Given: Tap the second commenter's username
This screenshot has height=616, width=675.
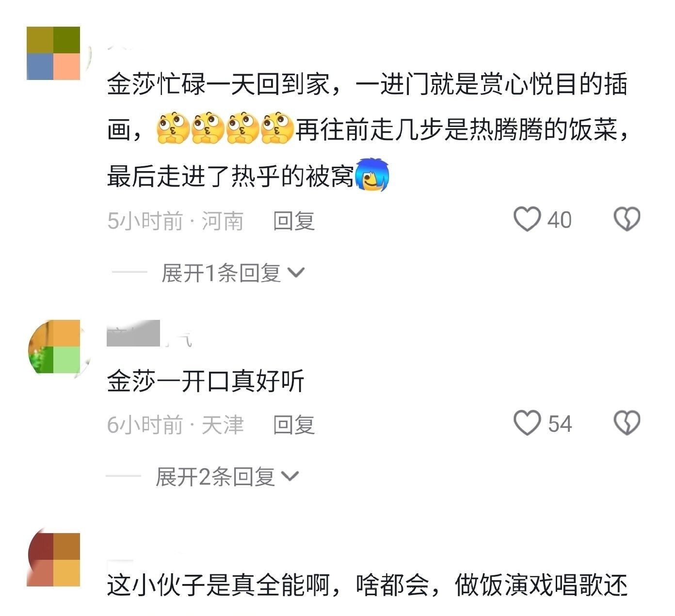Looking at the screenshot, I should [x=149, y=334].
